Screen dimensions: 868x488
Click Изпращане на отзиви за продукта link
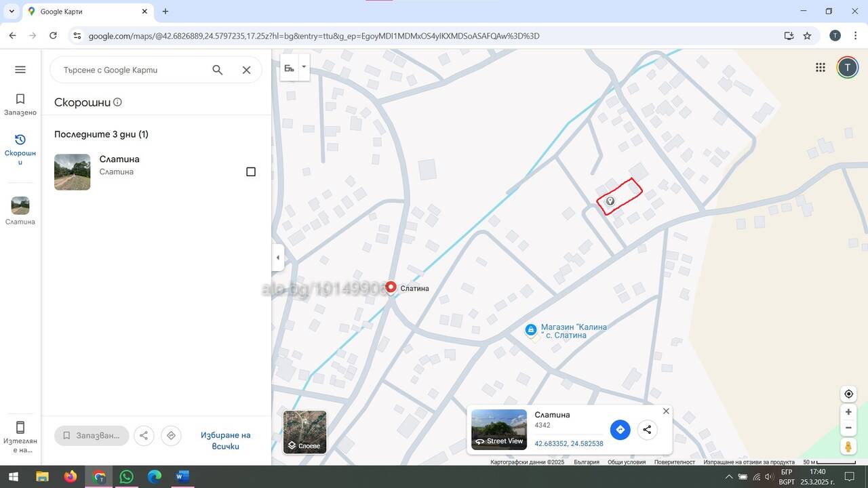749,462
